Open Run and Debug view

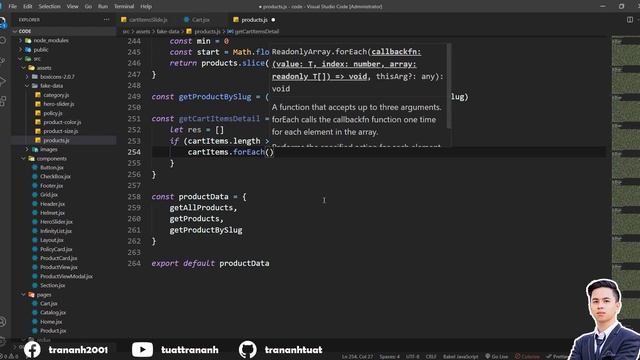point(3,81)
